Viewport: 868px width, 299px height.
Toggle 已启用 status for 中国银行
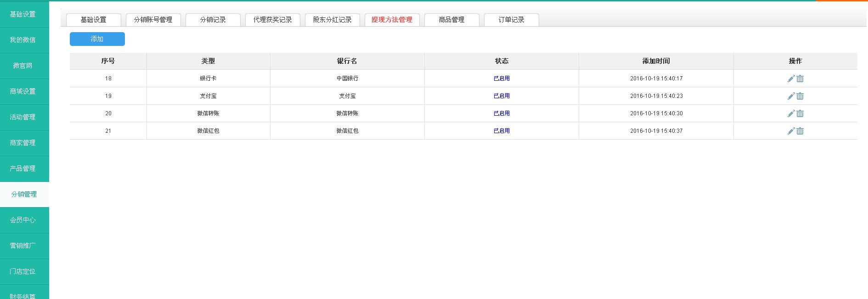(502, 79)
